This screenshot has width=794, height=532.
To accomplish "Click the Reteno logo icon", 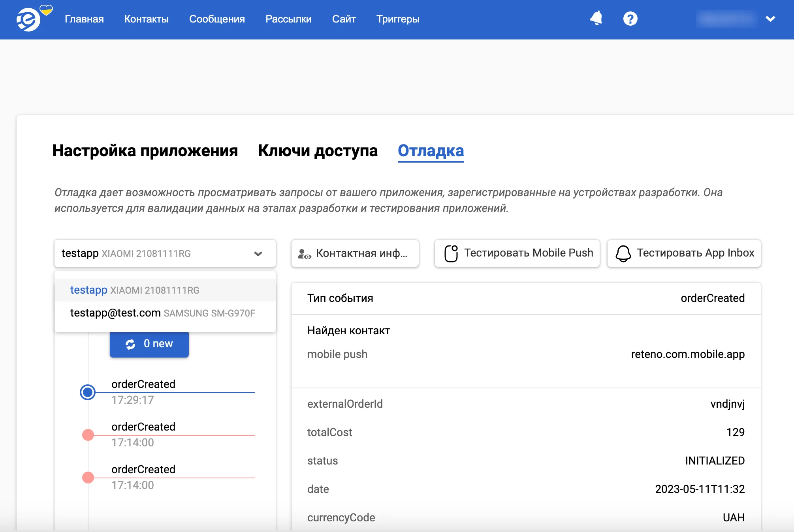I will (28, 19).
